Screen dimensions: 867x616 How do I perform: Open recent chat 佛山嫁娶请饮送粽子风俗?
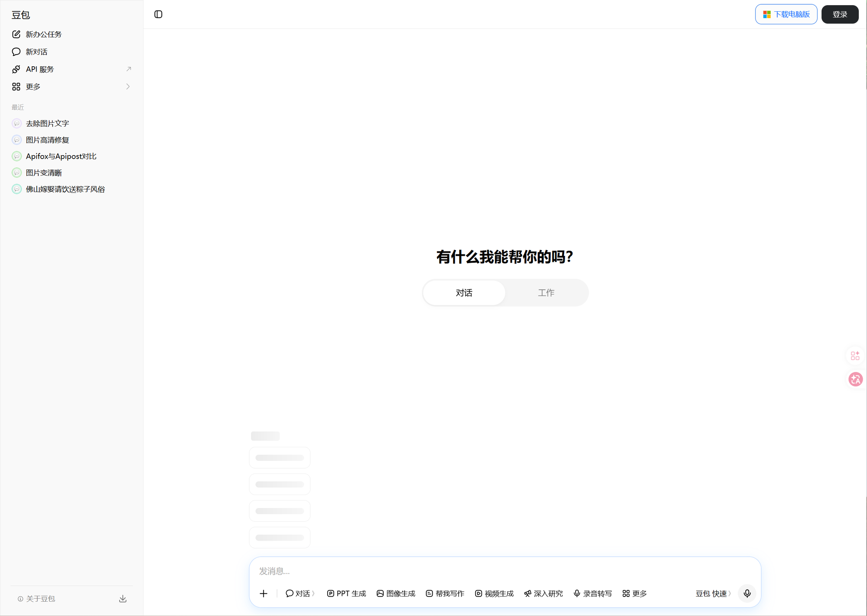pyautogui.click(x=72, y=189)
